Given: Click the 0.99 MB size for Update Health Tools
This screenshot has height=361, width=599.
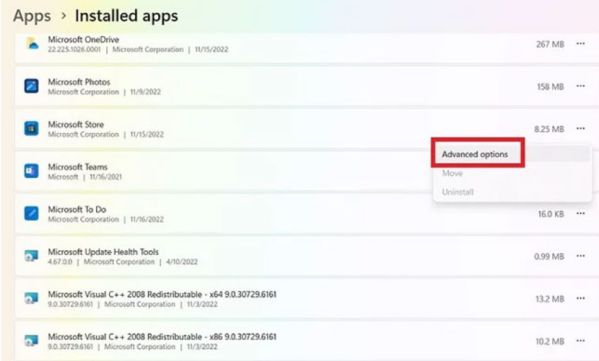Looking at the screenshot, I should tap(549, 256).
